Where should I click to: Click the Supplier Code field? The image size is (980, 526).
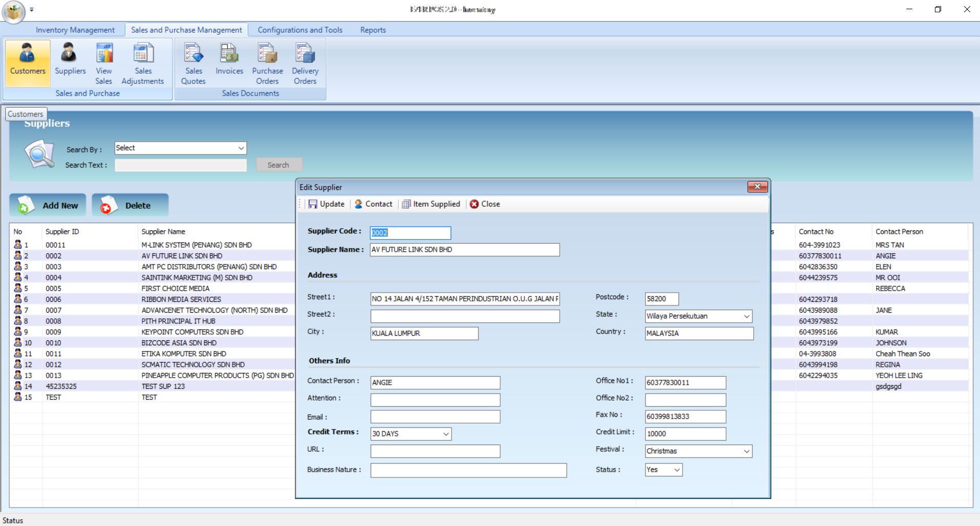[411, 233]
